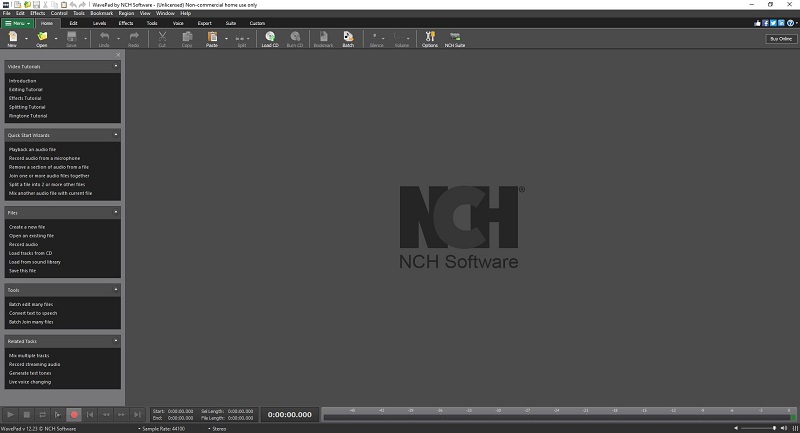Click the LinkedIn share icon

click(x=781, y=23)
